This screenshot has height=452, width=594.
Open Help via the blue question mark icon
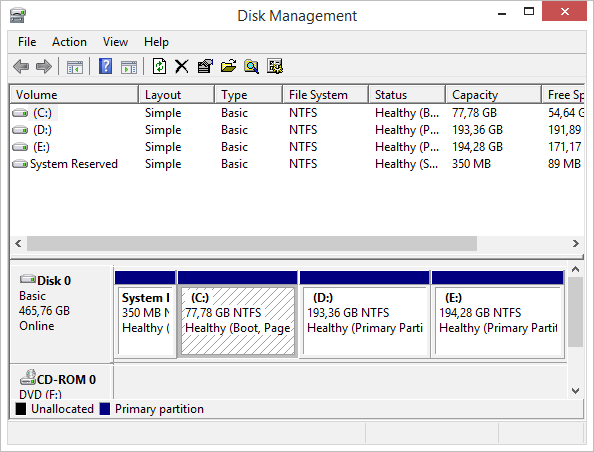tap(105, 66)
